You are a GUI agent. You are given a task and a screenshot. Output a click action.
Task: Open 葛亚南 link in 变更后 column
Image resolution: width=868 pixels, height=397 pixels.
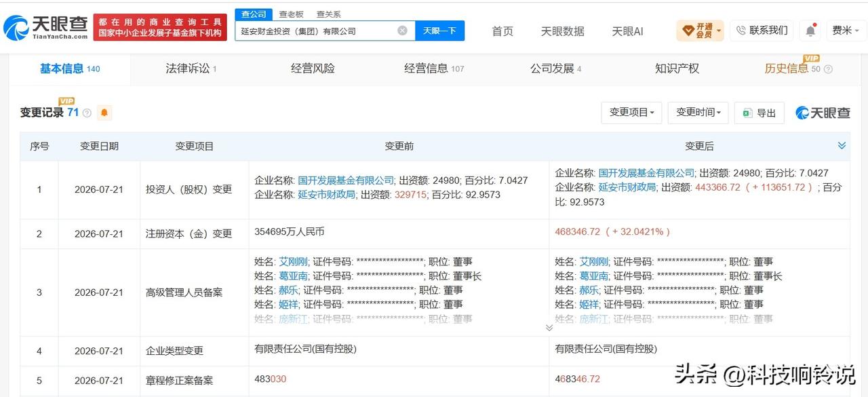[595, 276]
